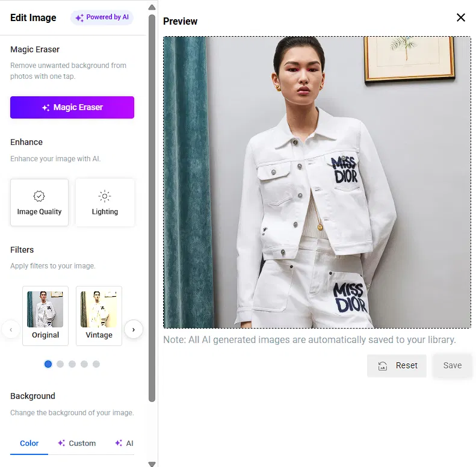476x467 pixels.
Task: Click the sidebar vertical scrollbar thumb
Action: 152,208
